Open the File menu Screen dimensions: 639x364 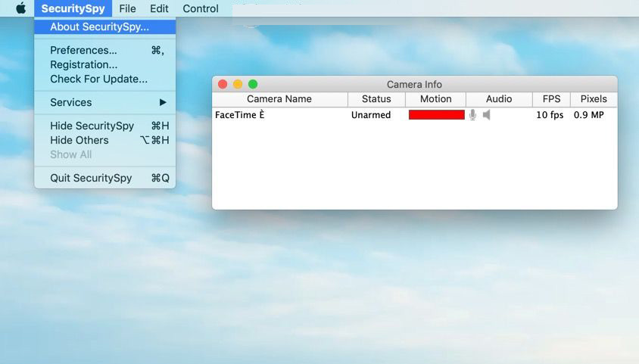coord(127,8)
